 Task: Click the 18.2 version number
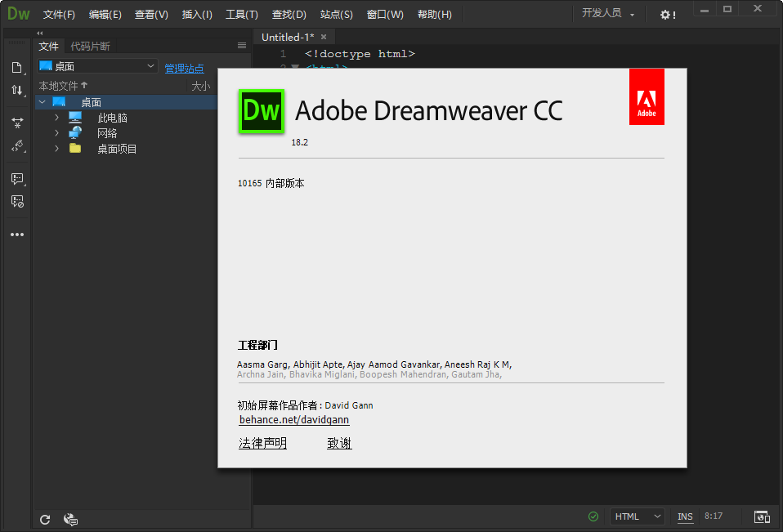pyautogui.click(x=300, y=142)
